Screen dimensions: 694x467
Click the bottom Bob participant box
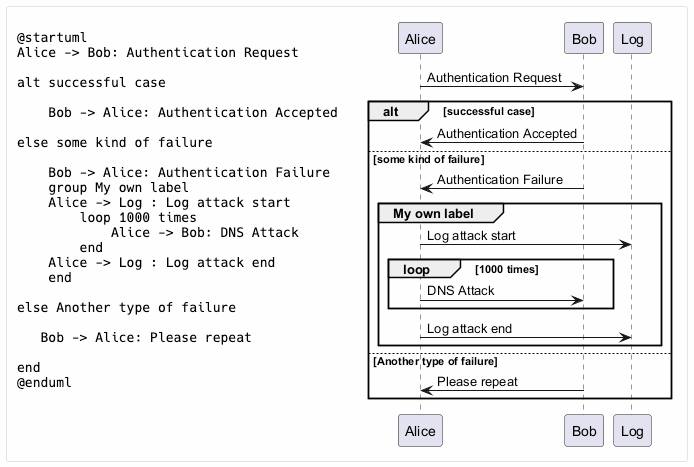tap(584, 430)
